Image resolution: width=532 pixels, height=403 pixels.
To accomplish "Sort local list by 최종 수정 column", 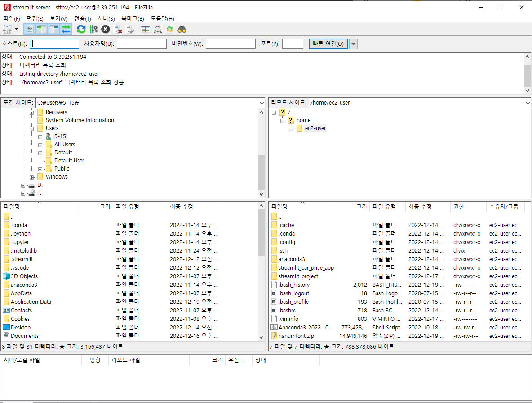I will click(194, 206).
